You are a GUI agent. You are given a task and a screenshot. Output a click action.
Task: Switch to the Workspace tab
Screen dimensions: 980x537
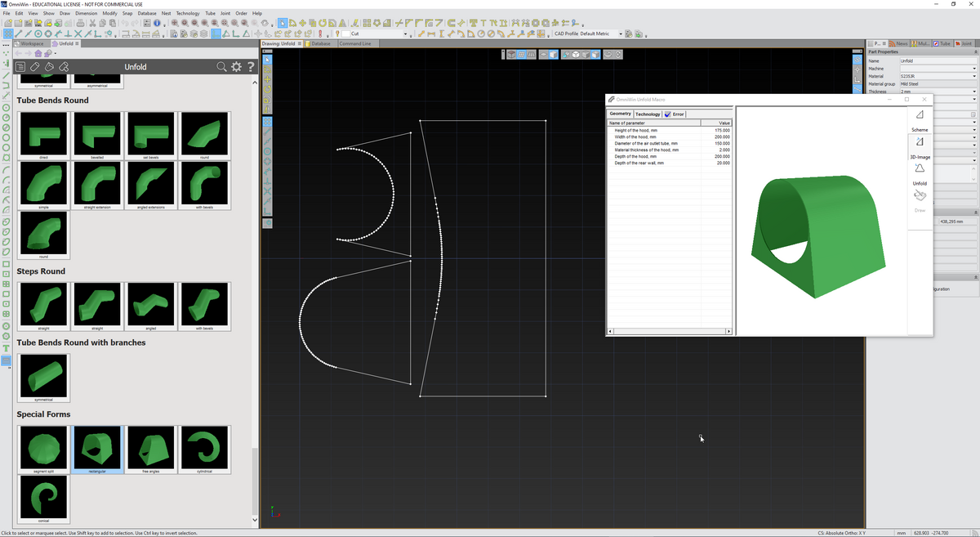[31, 43]
